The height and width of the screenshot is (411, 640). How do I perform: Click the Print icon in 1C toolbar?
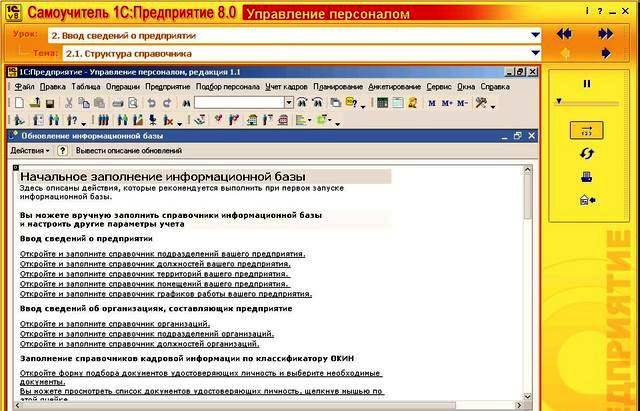pos(118,103)
